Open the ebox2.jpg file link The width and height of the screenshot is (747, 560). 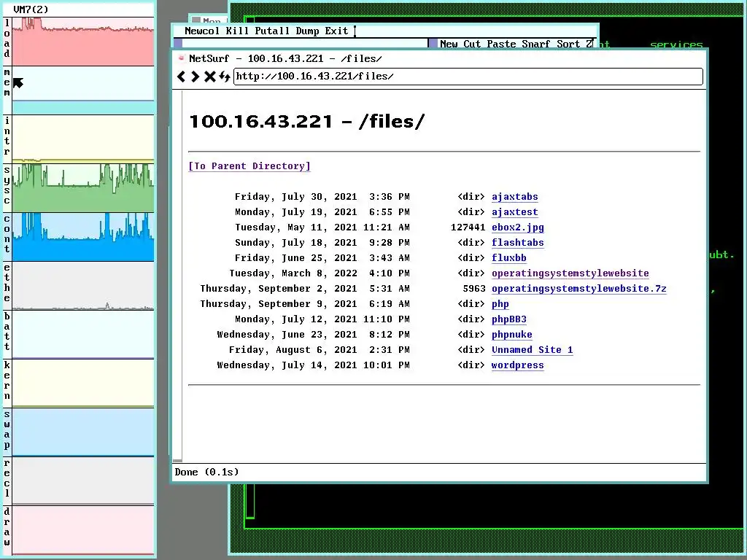pyautogui.click(x=517, y=227)
